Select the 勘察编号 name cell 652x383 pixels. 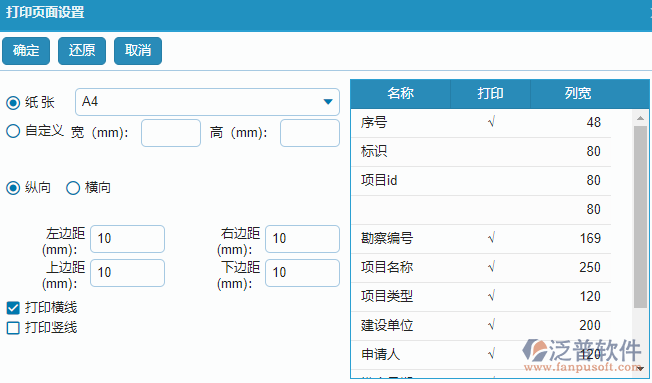400,239
